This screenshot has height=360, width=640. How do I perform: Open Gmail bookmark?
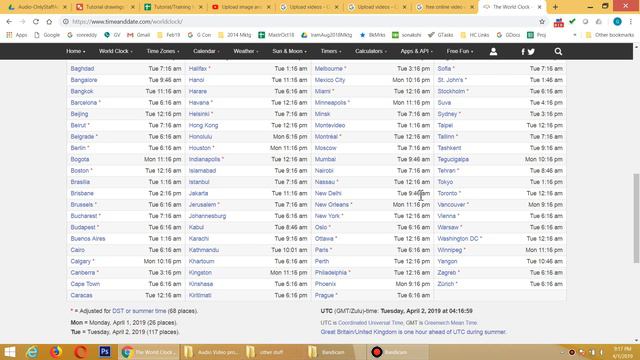point(139,35)
